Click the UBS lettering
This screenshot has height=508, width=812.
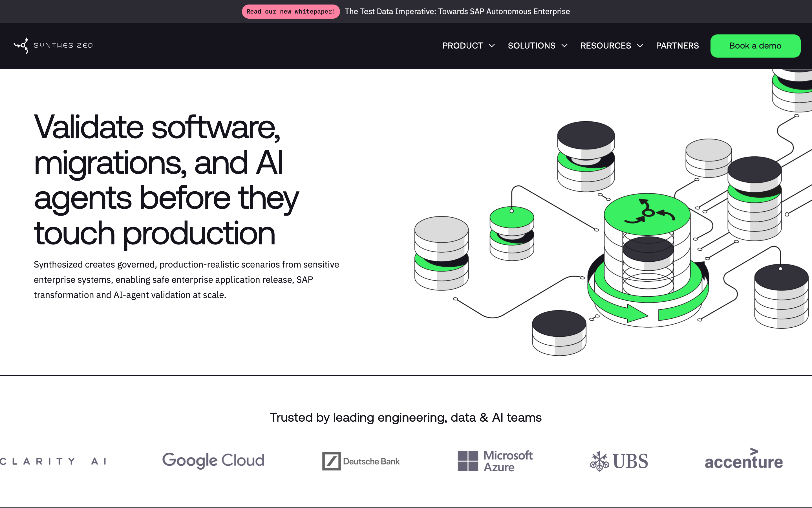[630, 461]
